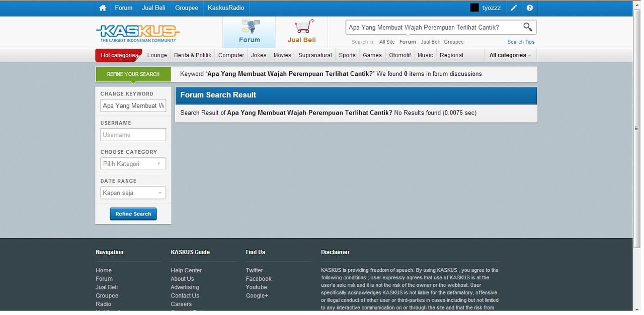Open Search Tips link
The height and width of the screenshot is (315, 644).
(521, 42)
